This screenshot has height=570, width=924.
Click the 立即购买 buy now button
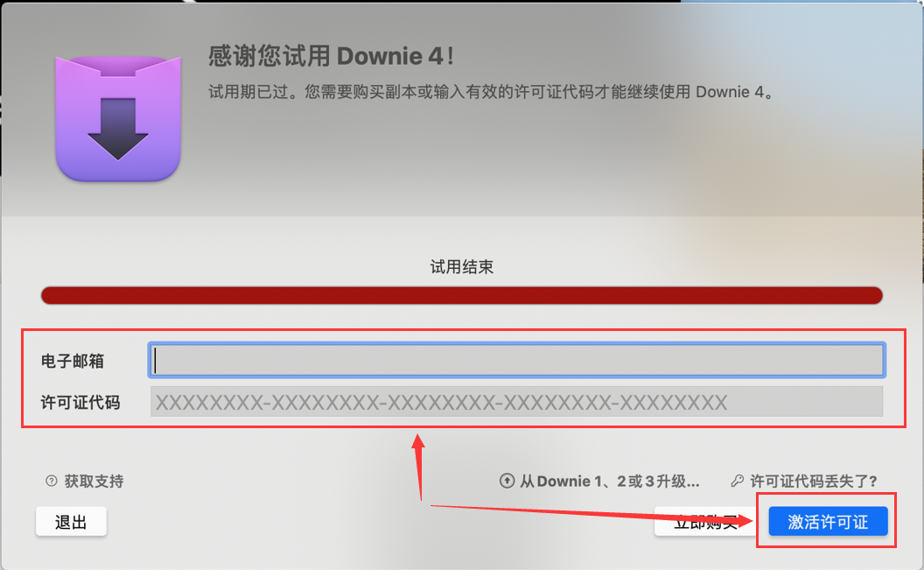[704, 522]
